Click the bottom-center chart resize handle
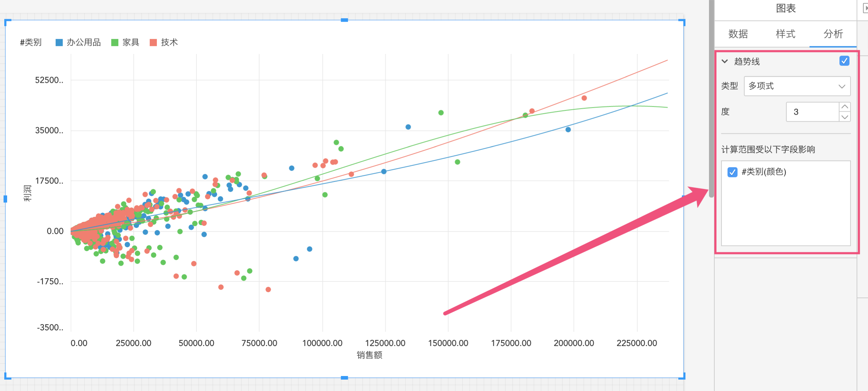The image size is (868, 391). [344, 377]
